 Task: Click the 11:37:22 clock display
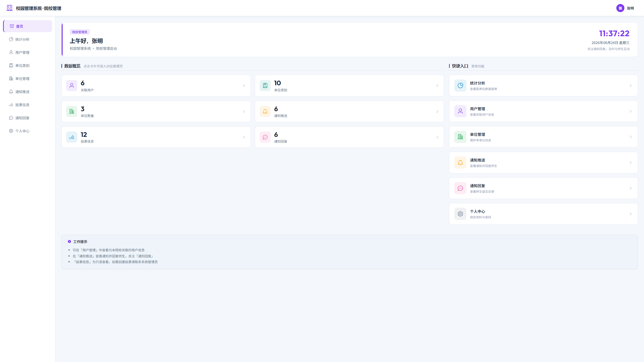(x=614, y=33)
